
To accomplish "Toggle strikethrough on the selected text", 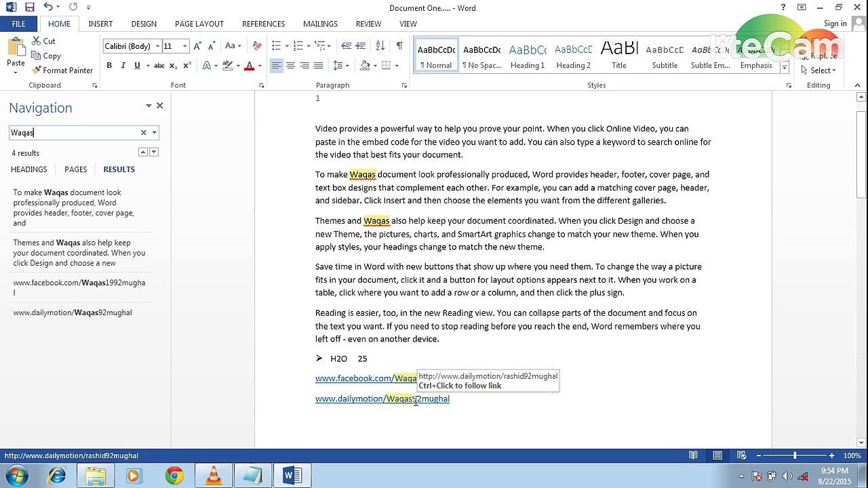I will coord(159,66).
